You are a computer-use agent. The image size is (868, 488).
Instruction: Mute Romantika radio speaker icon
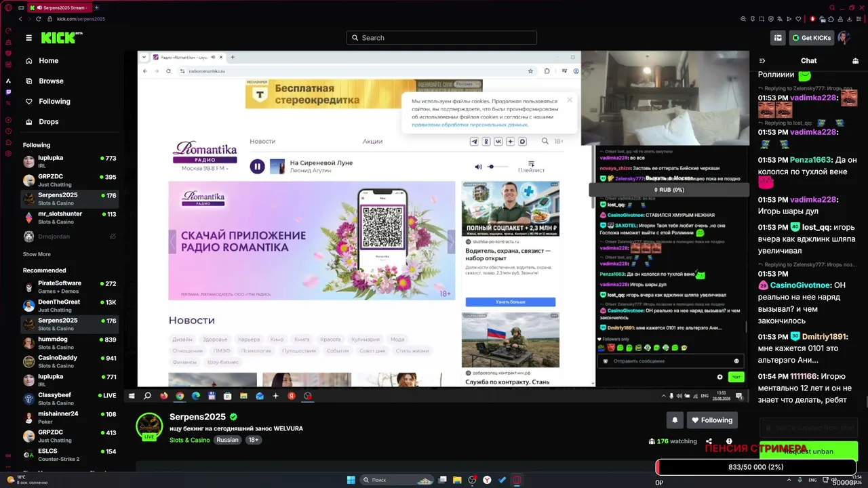point(478,167)
